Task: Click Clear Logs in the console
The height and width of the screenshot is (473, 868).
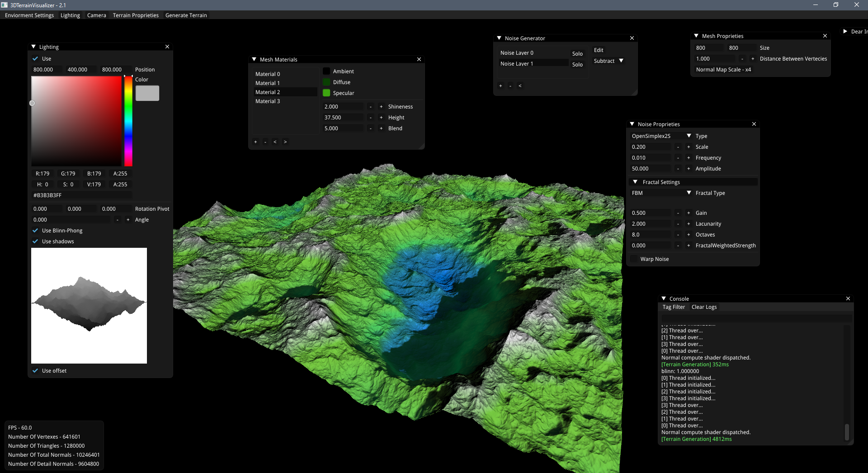Action: (x=704, y=307)
